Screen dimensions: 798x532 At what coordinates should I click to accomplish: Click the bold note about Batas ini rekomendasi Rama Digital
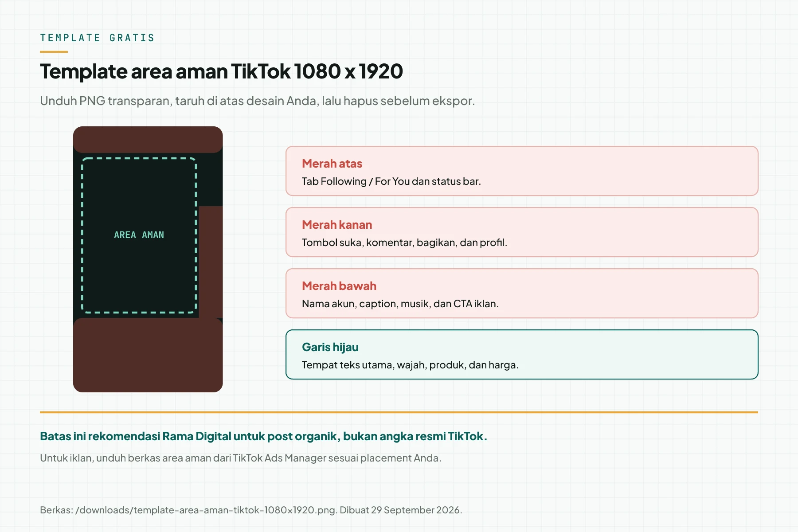263,436
